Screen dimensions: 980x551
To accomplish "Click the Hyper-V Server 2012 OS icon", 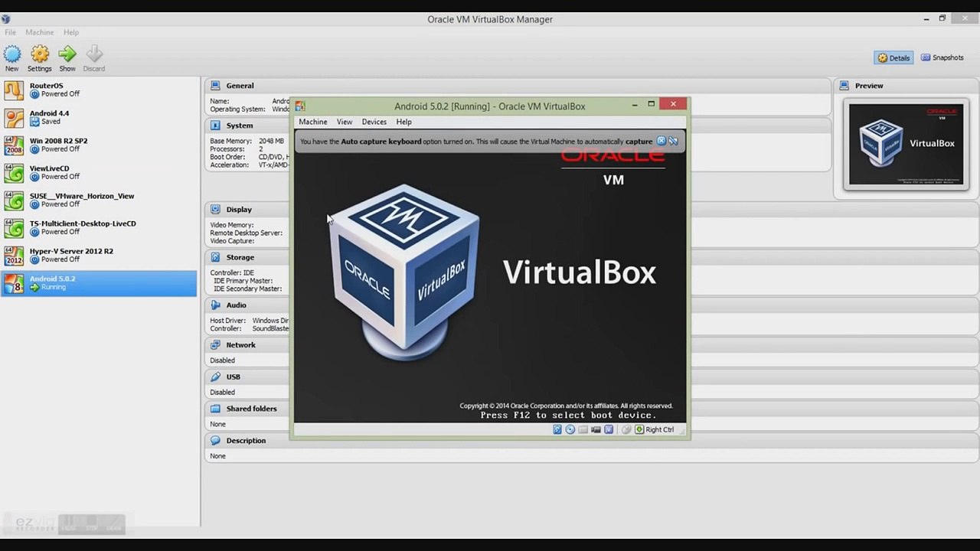I will pos(14,256).
